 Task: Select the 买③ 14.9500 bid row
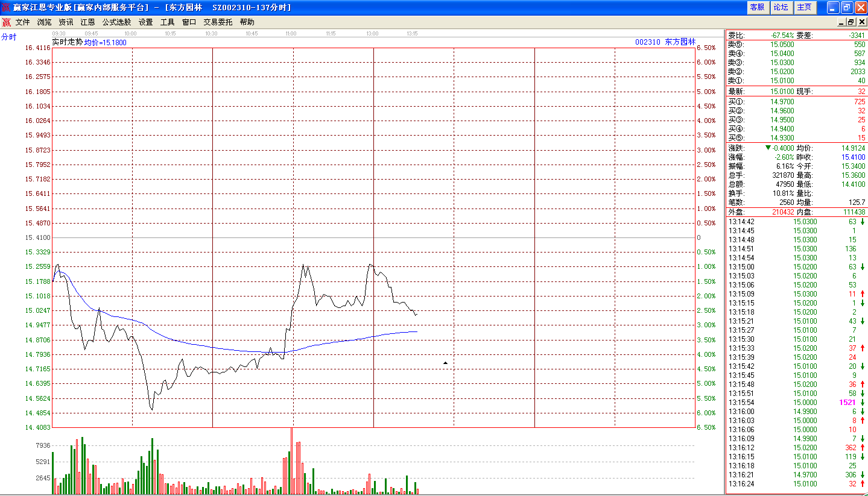[x=796, y=120]
